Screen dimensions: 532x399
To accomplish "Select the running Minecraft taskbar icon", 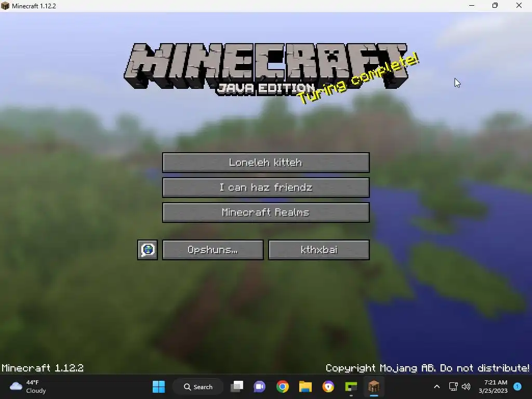I will coord(374,387).
